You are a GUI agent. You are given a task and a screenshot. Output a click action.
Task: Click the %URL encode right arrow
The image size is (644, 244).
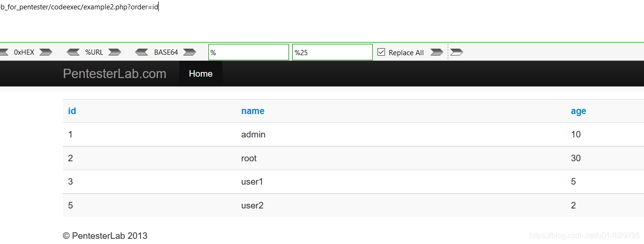point(115,52)
